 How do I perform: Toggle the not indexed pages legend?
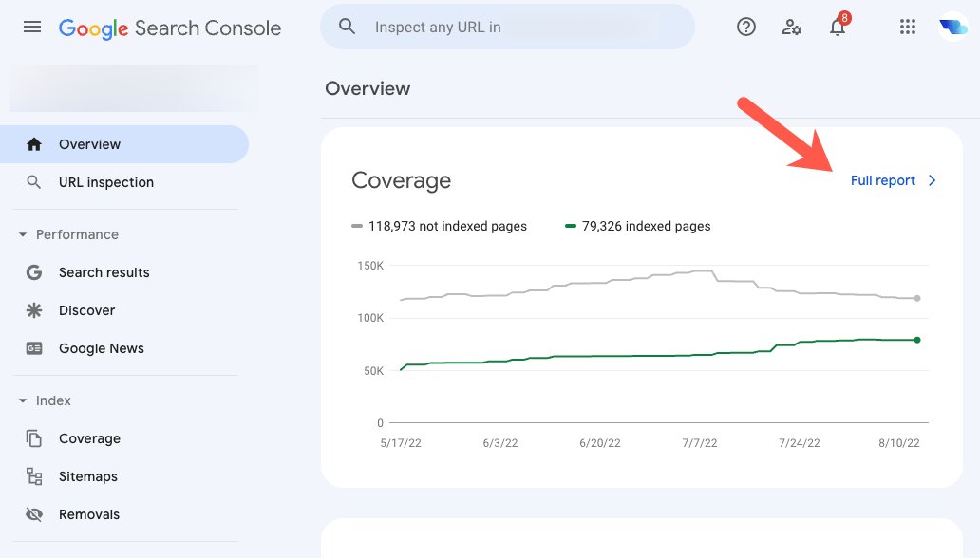click(440, 226)
